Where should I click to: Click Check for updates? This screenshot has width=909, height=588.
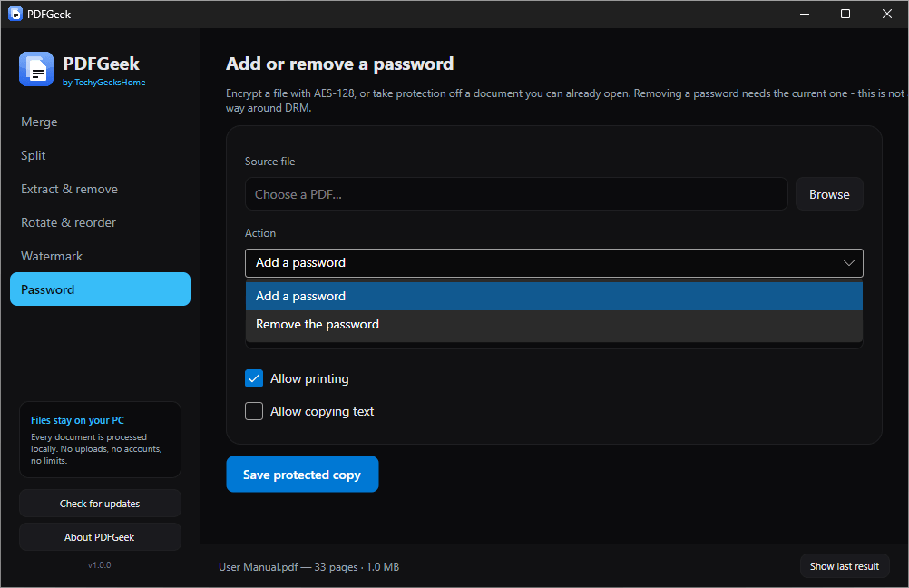tap(100, 504)
